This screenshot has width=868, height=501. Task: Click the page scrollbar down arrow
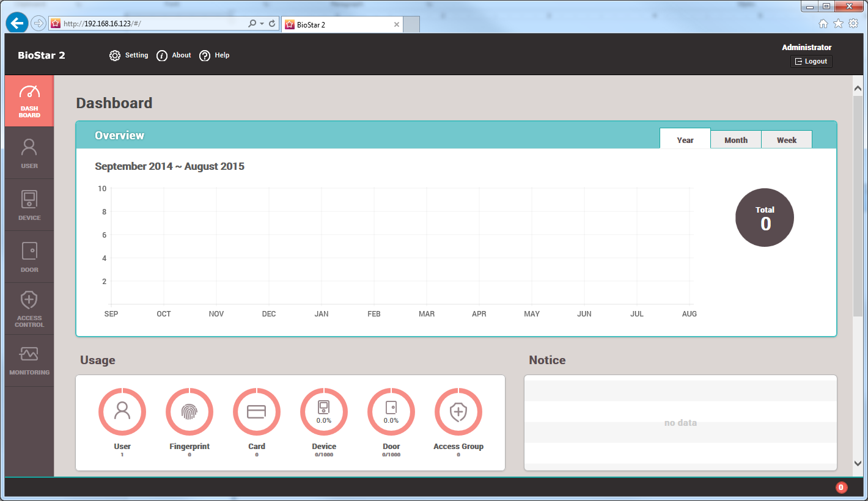[858, 464]
